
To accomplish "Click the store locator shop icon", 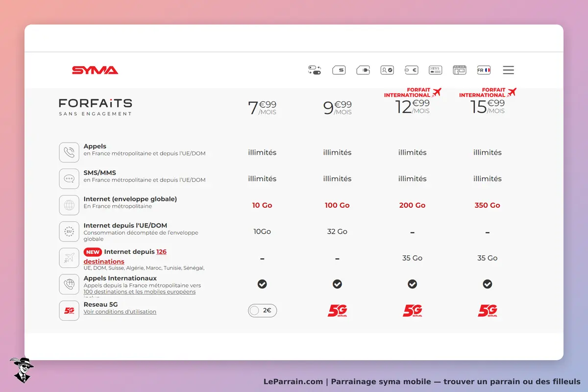I will coord(460,70).
